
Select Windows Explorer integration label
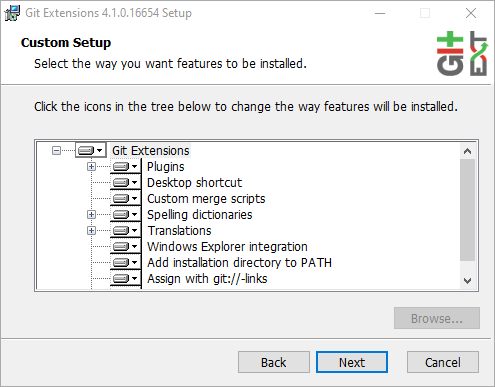click(x=227, y=247)
